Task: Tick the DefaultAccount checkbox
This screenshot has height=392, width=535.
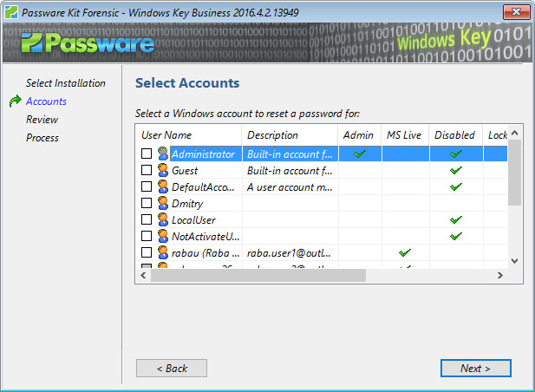Action: [x=147, y=186]
